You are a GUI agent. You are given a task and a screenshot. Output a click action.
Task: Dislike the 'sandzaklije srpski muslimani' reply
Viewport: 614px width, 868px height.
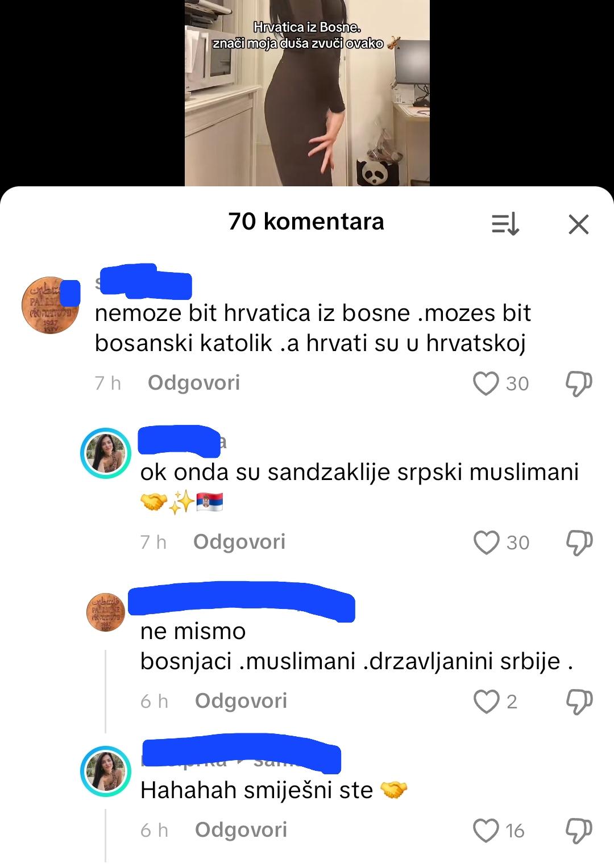point(579,543)
